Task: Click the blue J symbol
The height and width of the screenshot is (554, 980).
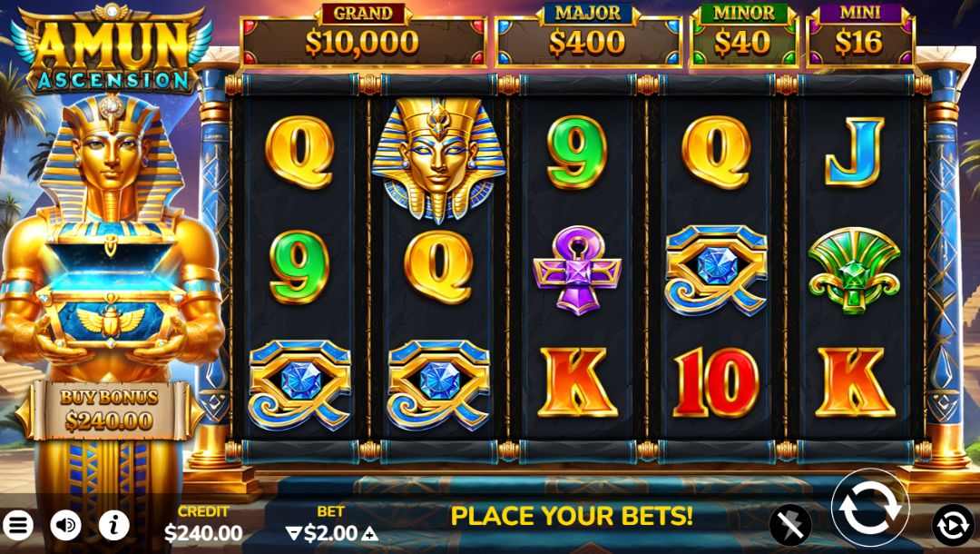Action: click(x=855, y=152)
